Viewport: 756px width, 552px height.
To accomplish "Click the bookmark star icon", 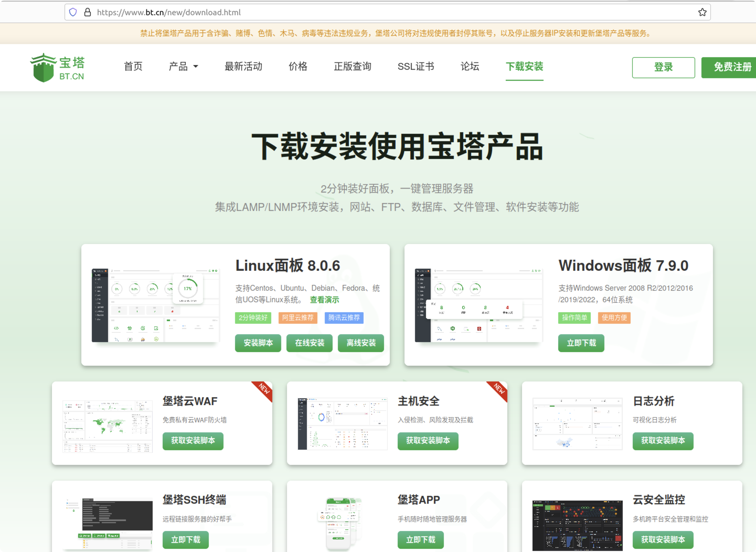I will tap(702, 12).
